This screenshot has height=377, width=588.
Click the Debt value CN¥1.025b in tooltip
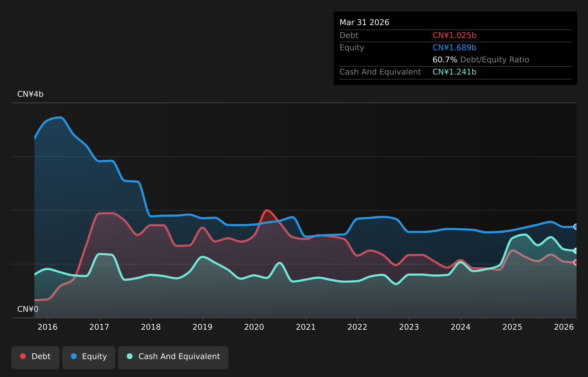pyautogui.click(x=454, y=35)
